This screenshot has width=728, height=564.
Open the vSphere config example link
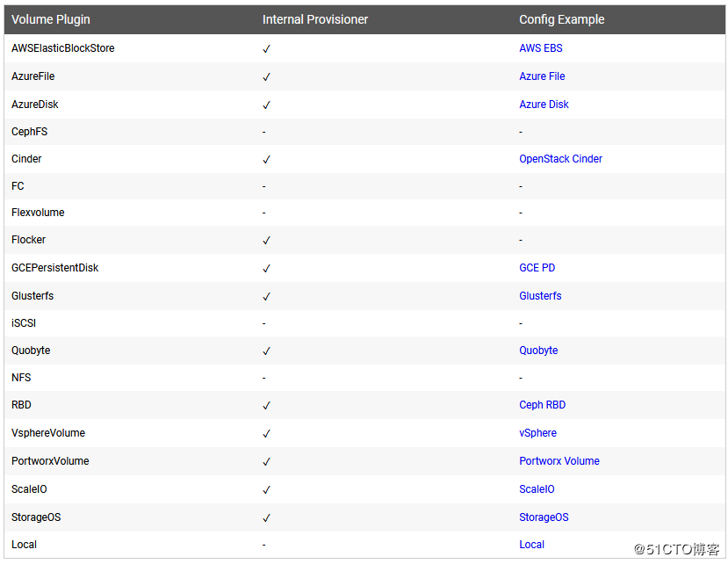[x=537, y=433]
